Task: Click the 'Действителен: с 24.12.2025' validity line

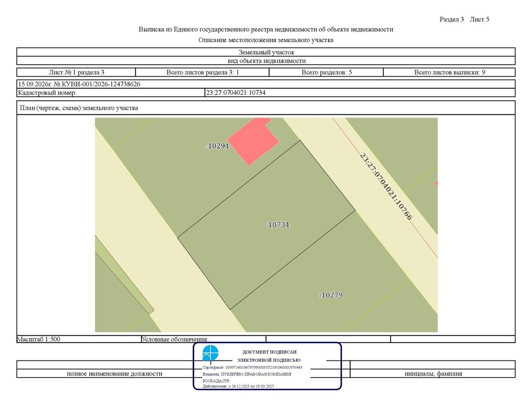Action: (238, 387)
